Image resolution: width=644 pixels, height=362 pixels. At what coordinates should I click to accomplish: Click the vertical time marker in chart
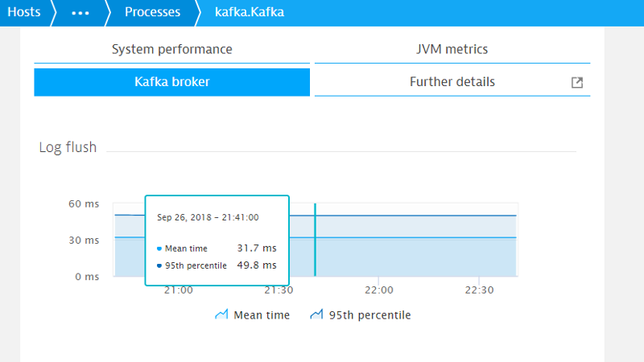315,241
